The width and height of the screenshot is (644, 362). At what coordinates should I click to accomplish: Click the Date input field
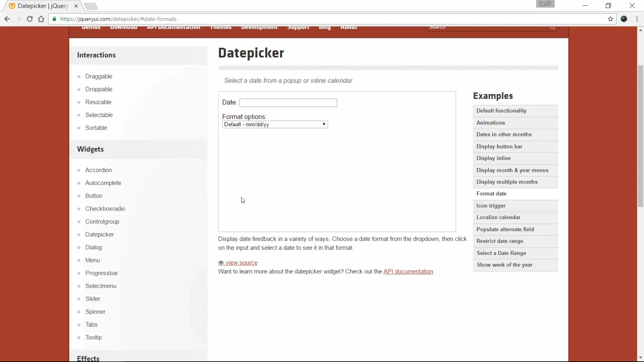(288, 103)
